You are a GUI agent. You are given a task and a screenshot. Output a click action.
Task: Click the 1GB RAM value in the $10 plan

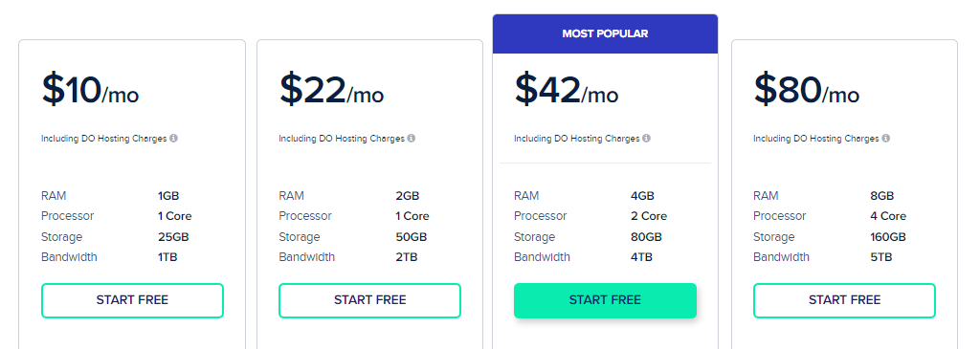click(x=168, y=196)
